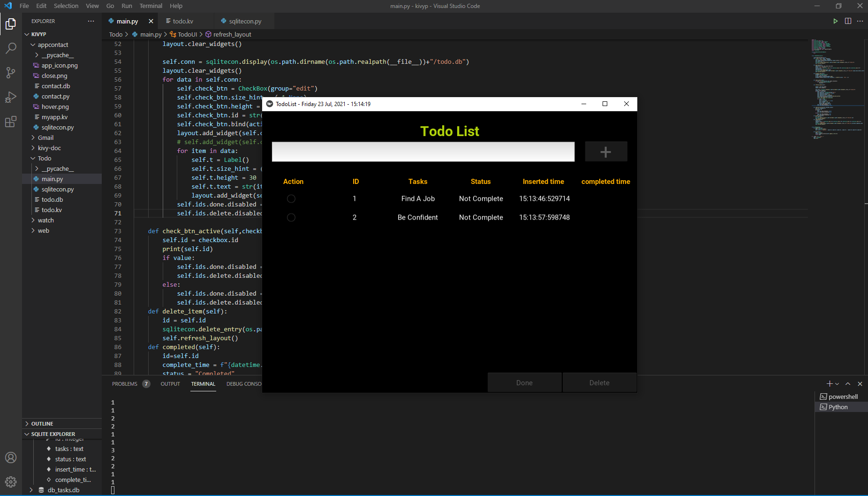Click the todo text input field
The image size is (868, 496).
[423, 151]
